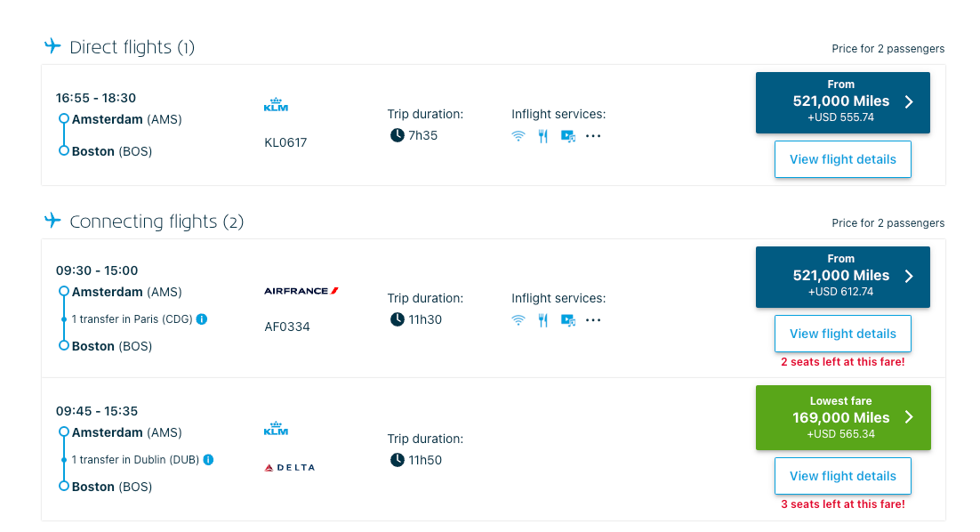Click the Delta logo on the Dublin connection flight
Screen dimensions: 980x532
289,465
